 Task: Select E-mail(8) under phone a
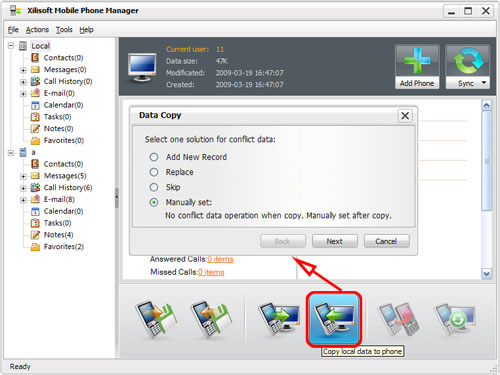53,199
